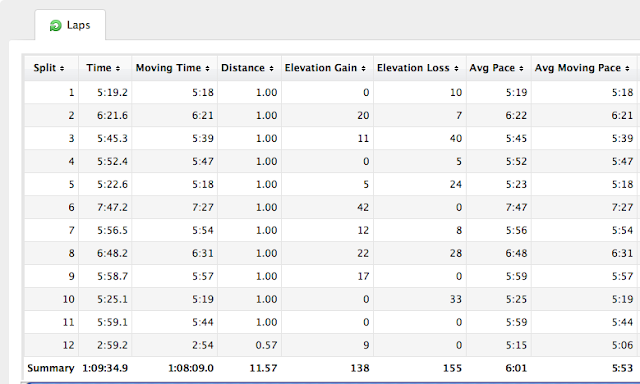Screen dimensions: 640x384
Task: Click the Distance column header label
Action: click(243, 68)
